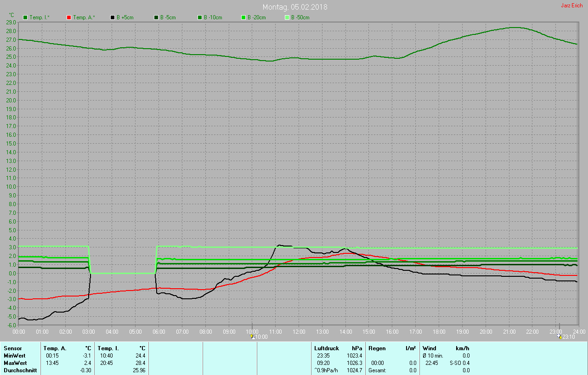Click the MaxWert row label

tap(15, 363)
